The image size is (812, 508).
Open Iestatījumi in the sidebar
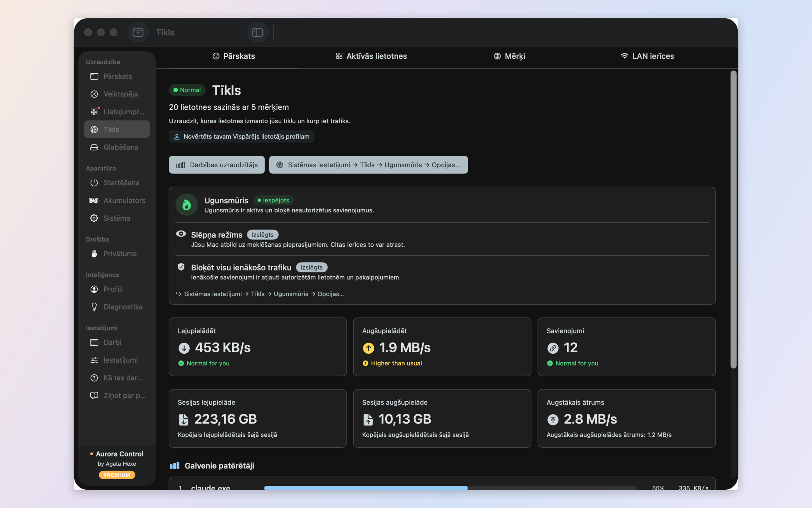117,360
